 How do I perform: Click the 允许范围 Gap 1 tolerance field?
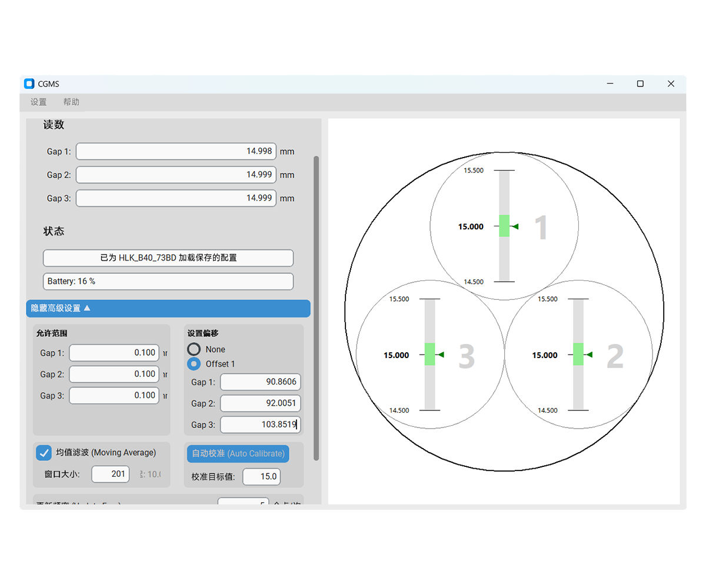pyautogui.click(x=114, y=353)
